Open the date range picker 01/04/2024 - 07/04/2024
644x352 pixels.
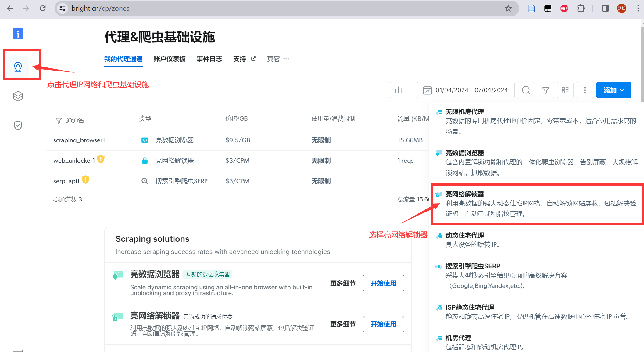point(466,90)
